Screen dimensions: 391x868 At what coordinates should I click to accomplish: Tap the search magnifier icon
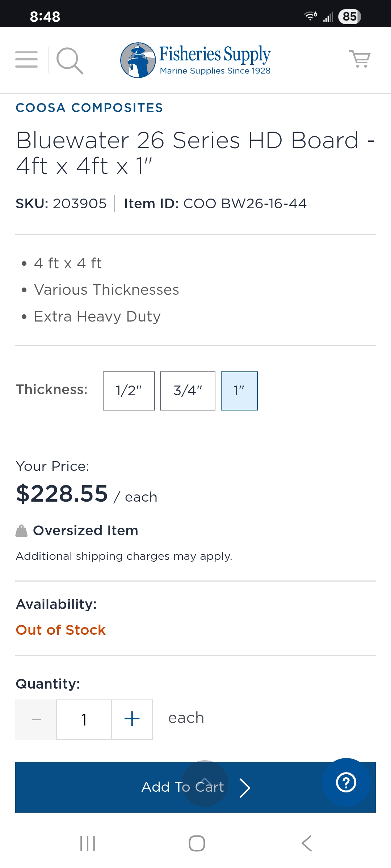pyautogui.click(x=70, y=60)
